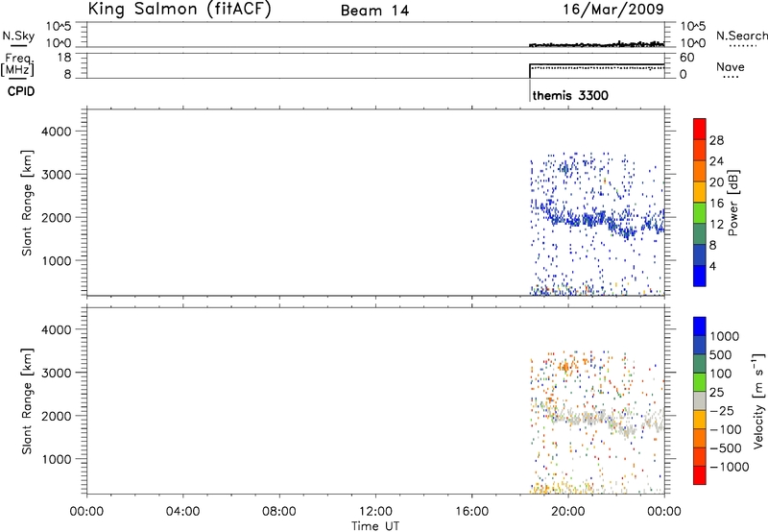
Task: Click green velocity segment between 25 and 100
Action: (700, 382)
